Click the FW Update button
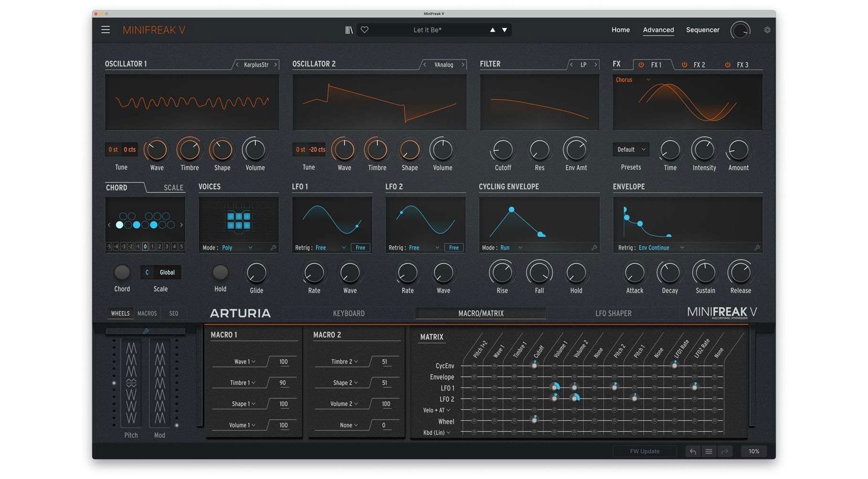The image size is (868, 479). tap(644, 451)
